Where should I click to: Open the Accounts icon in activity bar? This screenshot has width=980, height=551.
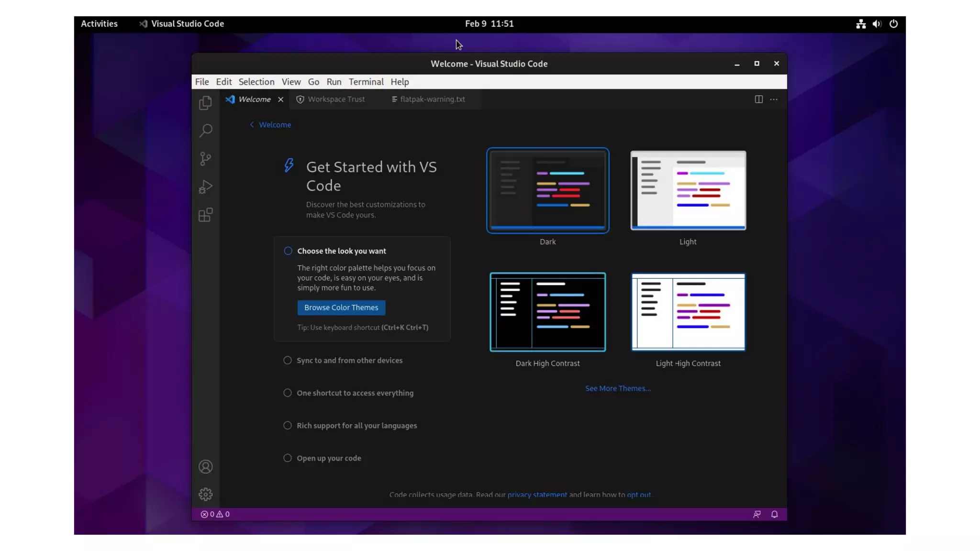pyautogui.click(x=205, y=466)
